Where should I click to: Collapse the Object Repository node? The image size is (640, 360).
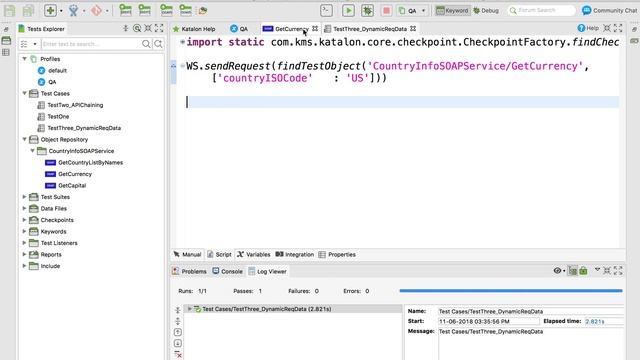(x=24, y=139)
